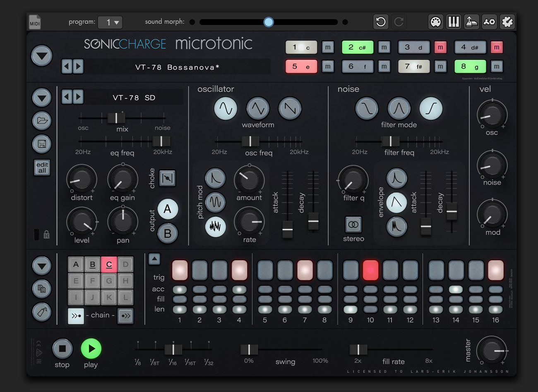The height and width of the screenshot is (392, 538).
Task: Open the MIDI controller palette icon
Action: coord(435,22)
